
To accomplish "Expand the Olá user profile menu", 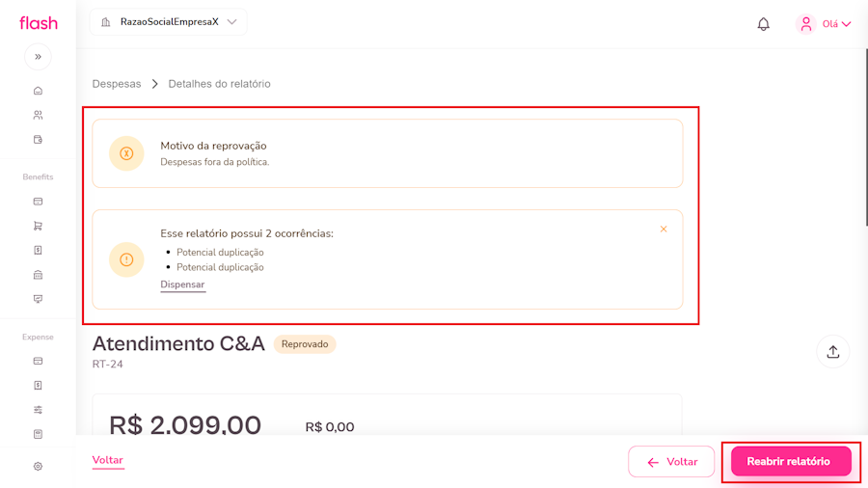I will (825, 24).
